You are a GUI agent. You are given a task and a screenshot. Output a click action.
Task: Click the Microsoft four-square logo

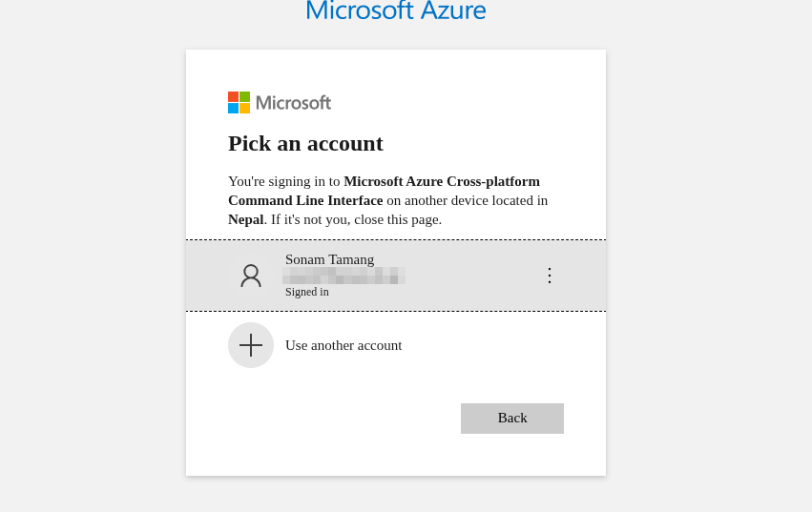[239, 103]
